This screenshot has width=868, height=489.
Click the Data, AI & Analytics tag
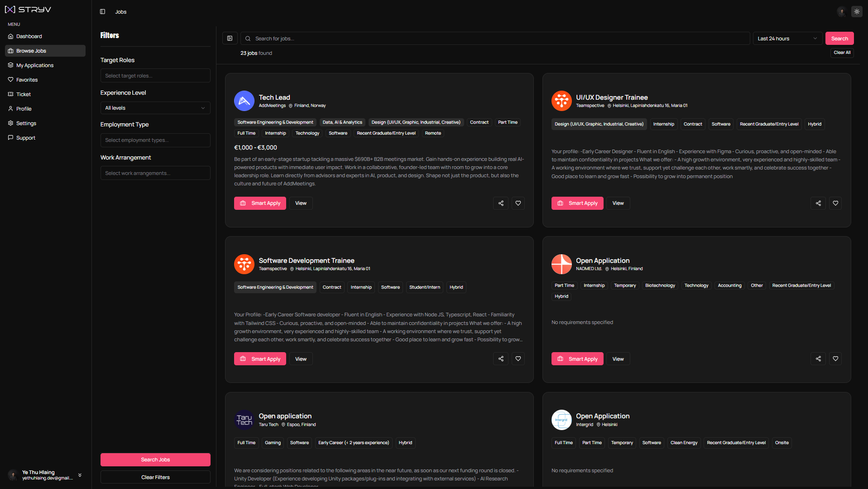(342, 122)
